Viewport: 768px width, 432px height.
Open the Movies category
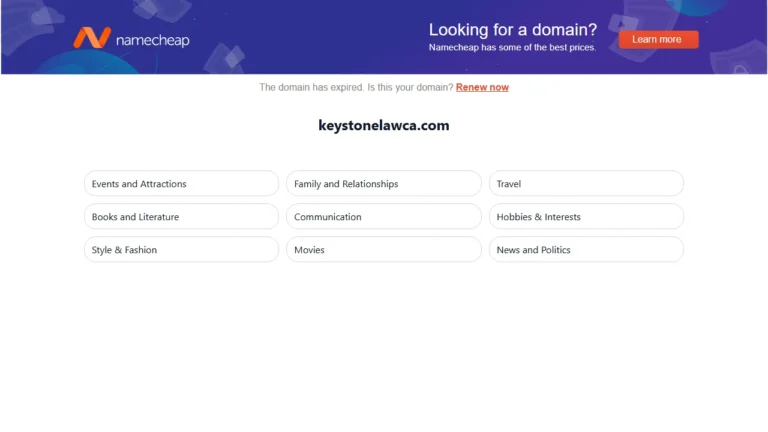384,250
